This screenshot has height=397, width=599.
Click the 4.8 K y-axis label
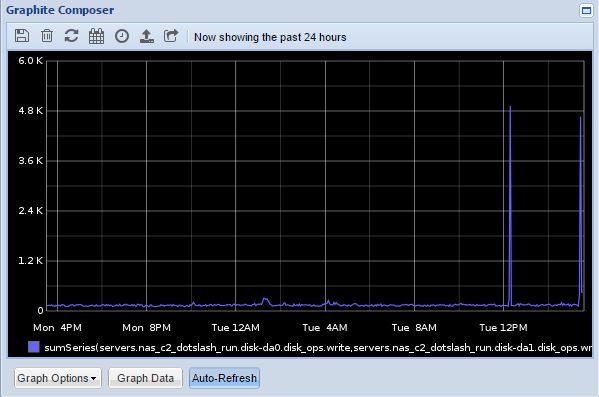(31, 111)
